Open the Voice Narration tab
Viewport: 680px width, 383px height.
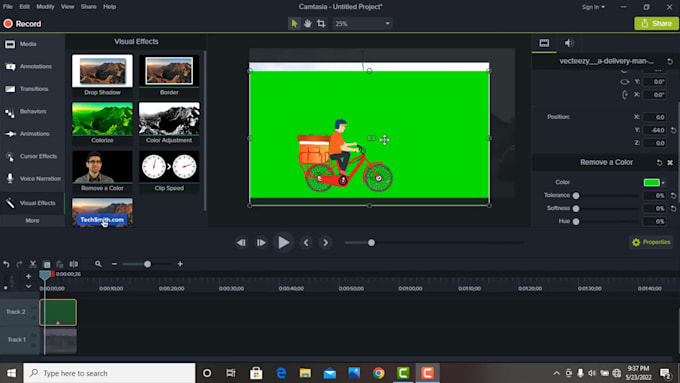[x=32, y=178]
